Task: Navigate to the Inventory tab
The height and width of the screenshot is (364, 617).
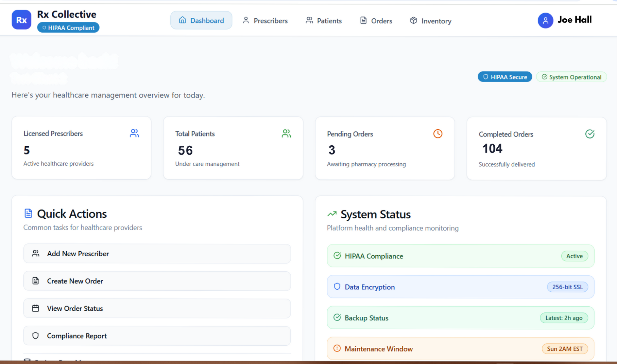Action: 431,21
